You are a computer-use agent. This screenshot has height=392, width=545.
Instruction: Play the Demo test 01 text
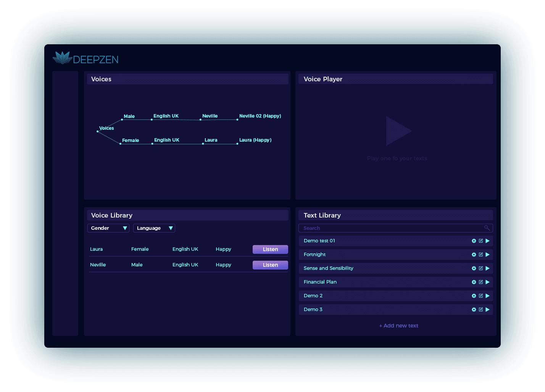point(487,241)
